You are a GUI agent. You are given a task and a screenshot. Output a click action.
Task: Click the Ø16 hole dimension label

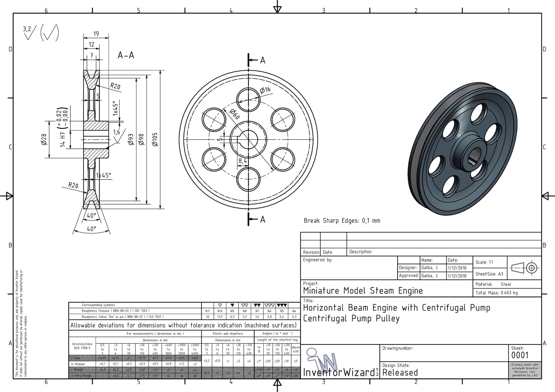point(265,90)
